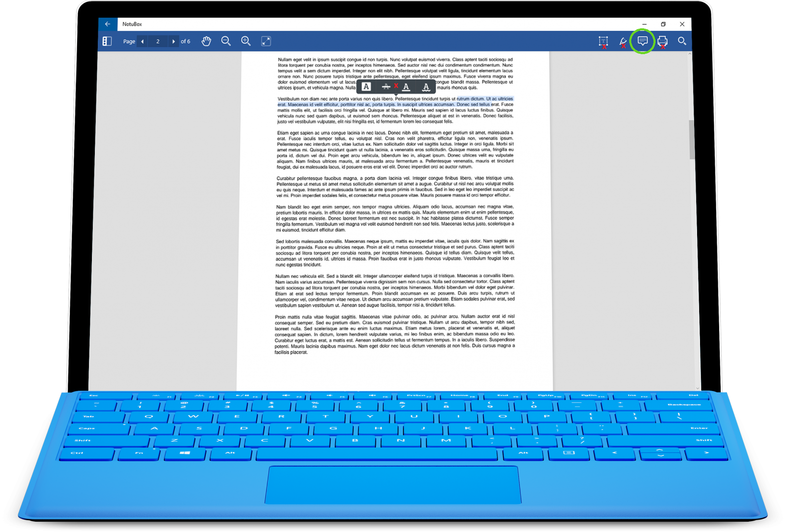Restore down the NotuBox window

tap(663, 24)
